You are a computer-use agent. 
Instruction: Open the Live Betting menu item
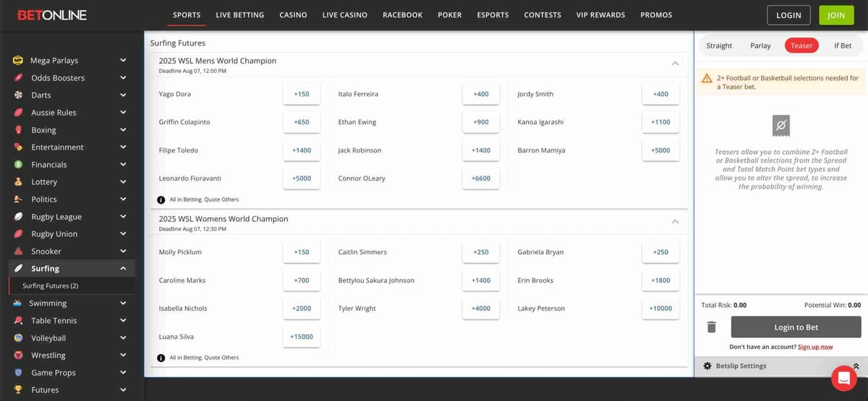click(x=240, y=14)
